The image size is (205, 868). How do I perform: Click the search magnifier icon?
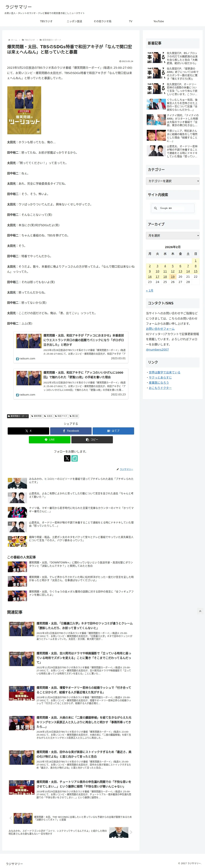coord(156,208)
